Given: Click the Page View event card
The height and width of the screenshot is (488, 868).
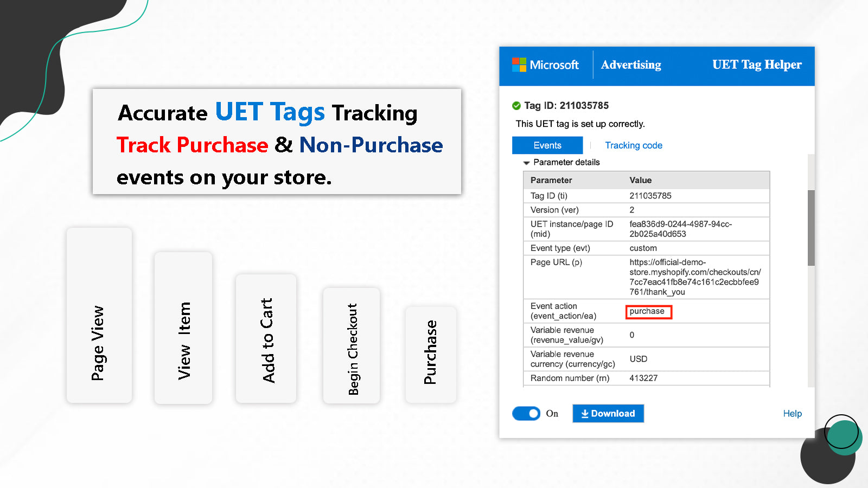Looking at the screenshot, I should click(99, 315).
